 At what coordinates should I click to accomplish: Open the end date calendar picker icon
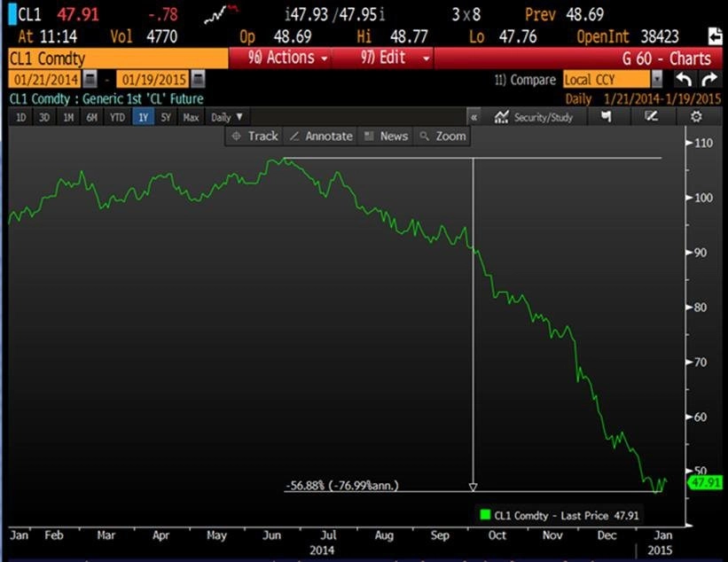(x=199, y=80)
